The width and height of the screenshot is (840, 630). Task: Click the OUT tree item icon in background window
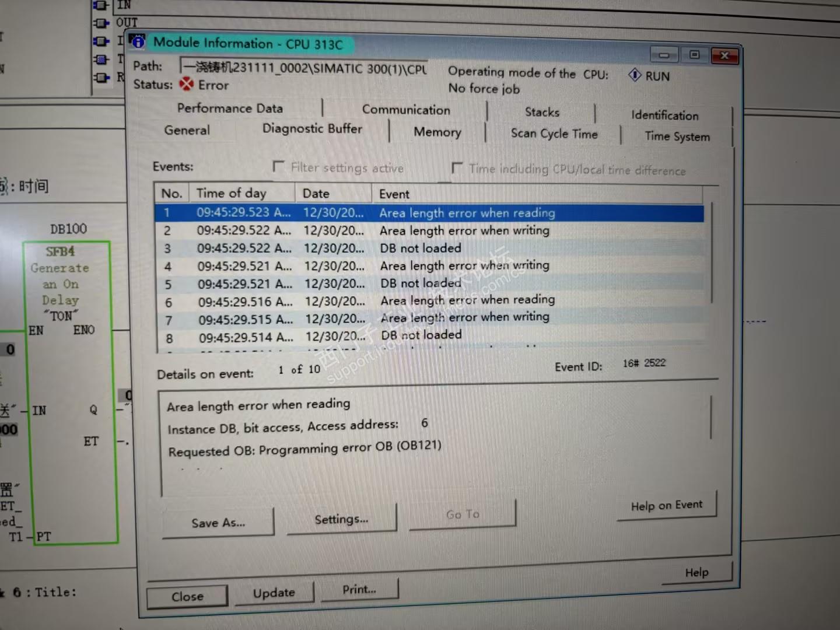coord(101,23)
